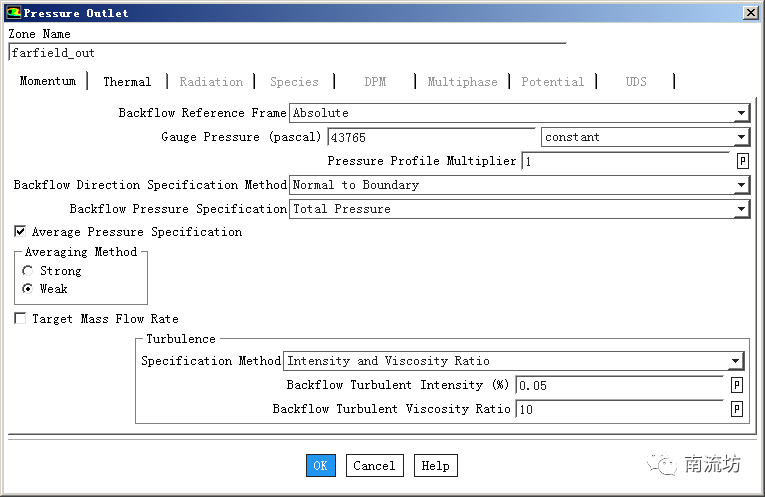Open Backflow Direction Specification Method dropdown
The height and width of the screenshot is (497, 765).
click(x=740, y=185)
